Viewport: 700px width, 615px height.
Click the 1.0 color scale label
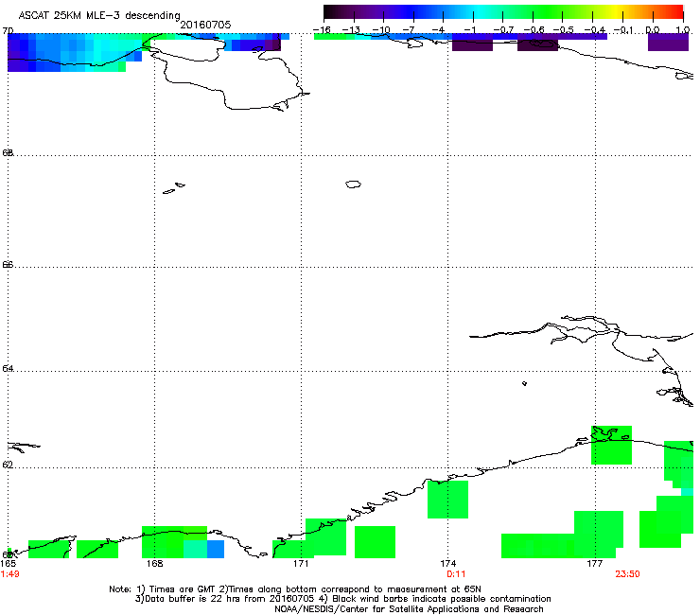point(683,30)
